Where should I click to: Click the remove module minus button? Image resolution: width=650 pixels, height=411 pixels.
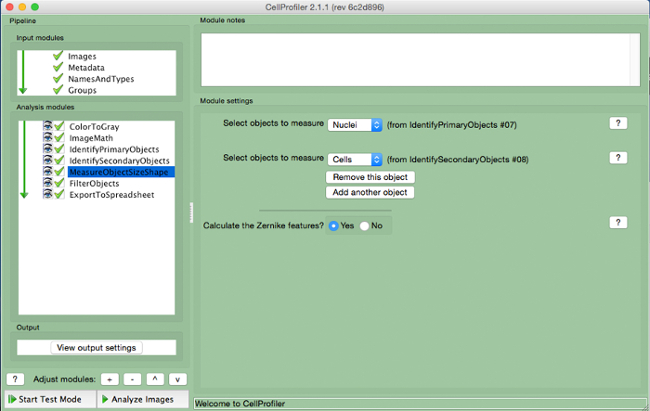[132, 379]
